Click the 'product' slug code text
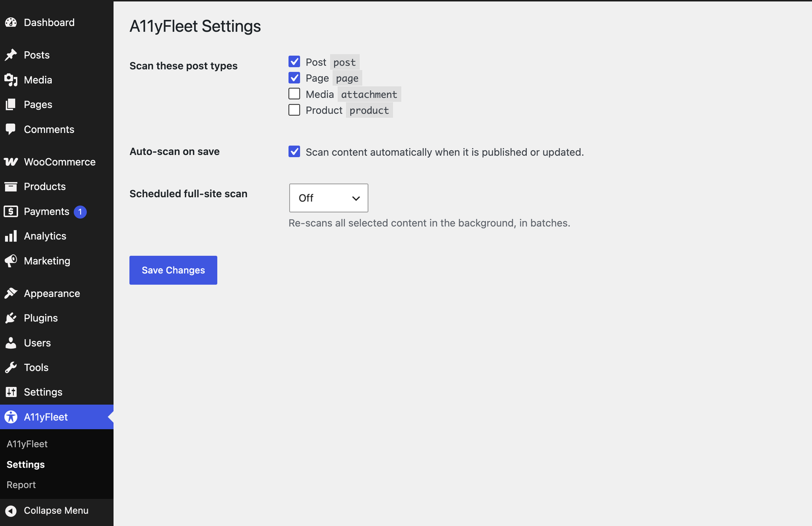812x526 pixels. pos(369,111)
